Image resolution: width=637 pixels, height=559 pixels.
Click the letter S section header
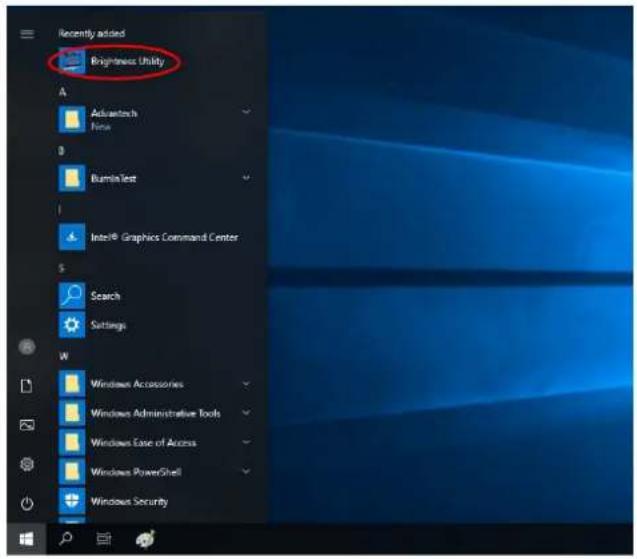point(62,268)
